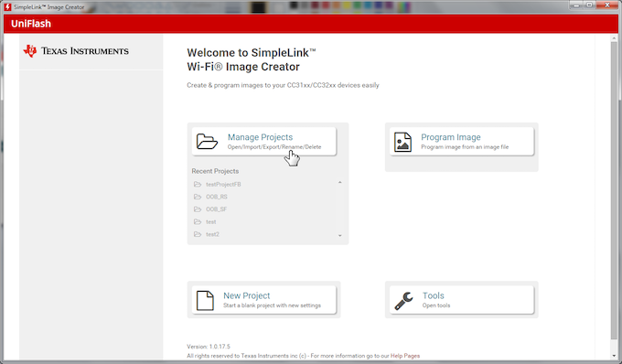Click the recent projects list up arrow
The image size is (622, 364).
(340, 182)
